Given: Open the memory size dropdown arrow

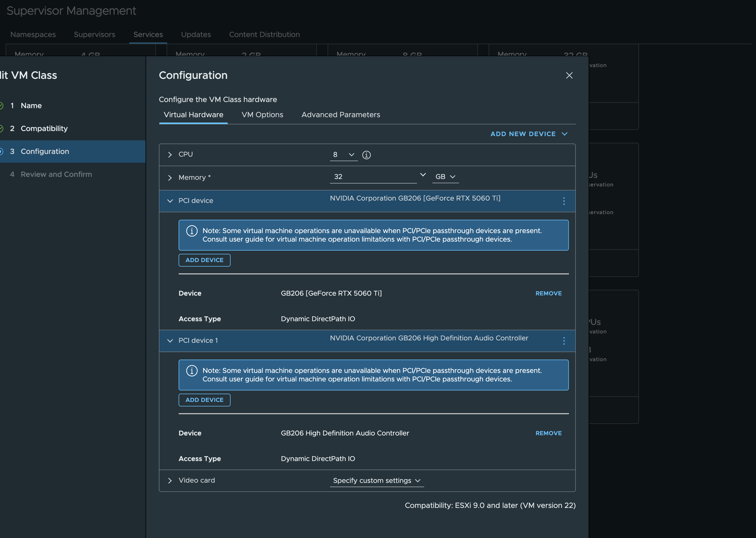Looking at the screenshot, I should point(423,175).
